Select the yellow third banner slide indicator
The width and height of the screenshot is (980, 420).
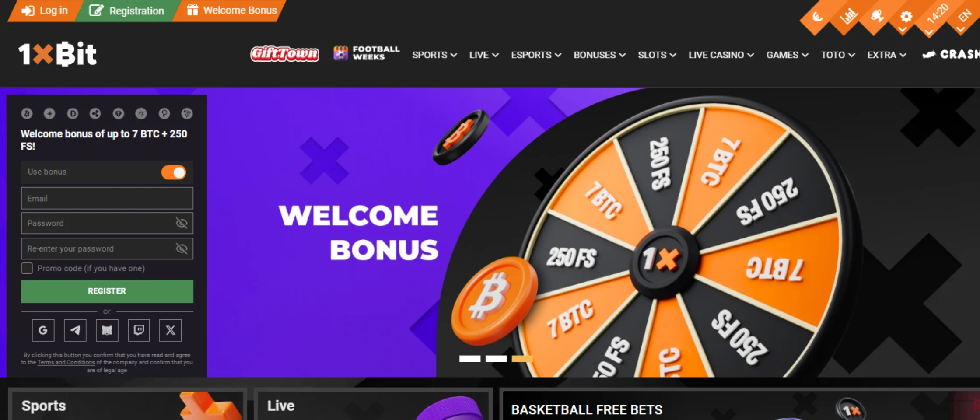[522, 359]
